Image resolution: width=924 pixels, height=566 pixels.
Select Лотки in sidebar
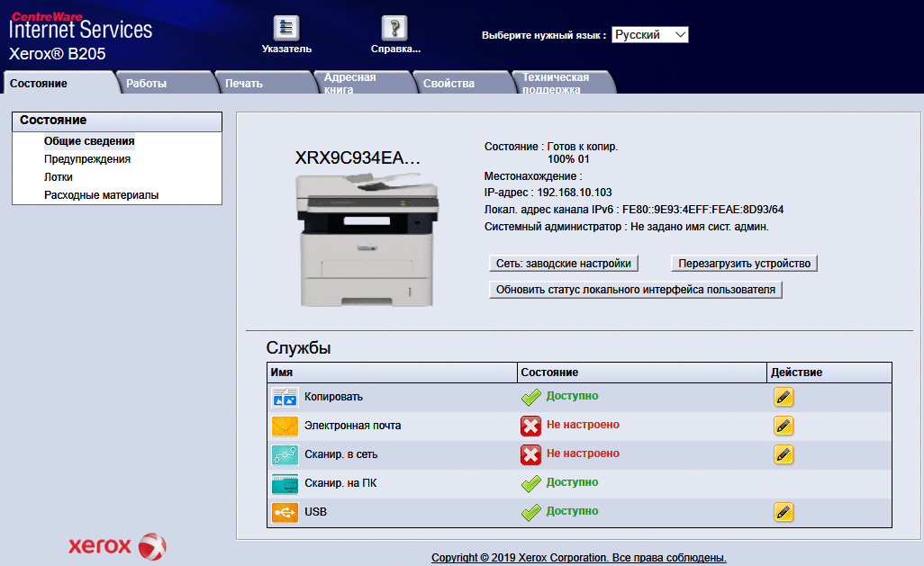[x=59, y=177]
